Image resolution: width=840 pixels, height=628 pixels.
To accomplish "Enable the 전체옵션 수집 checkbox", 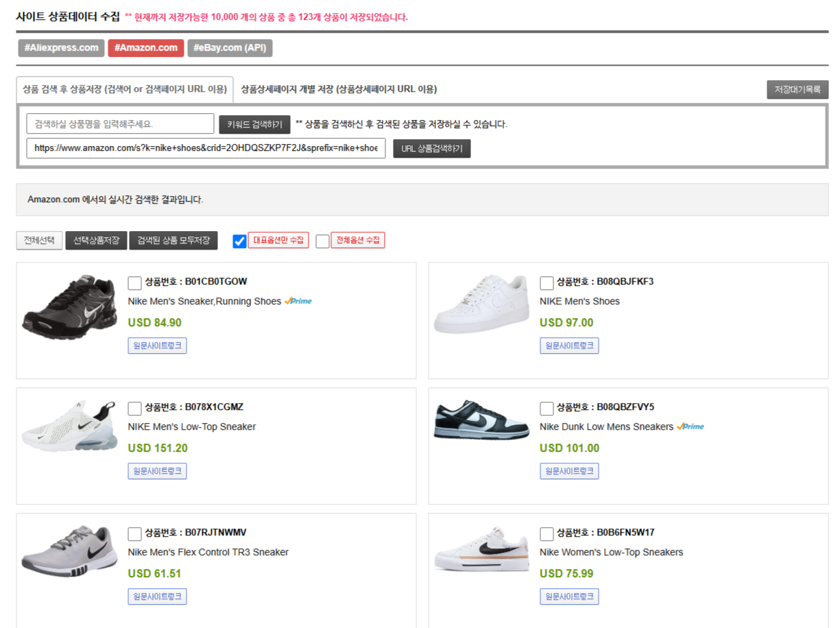I will coord(322,241).
